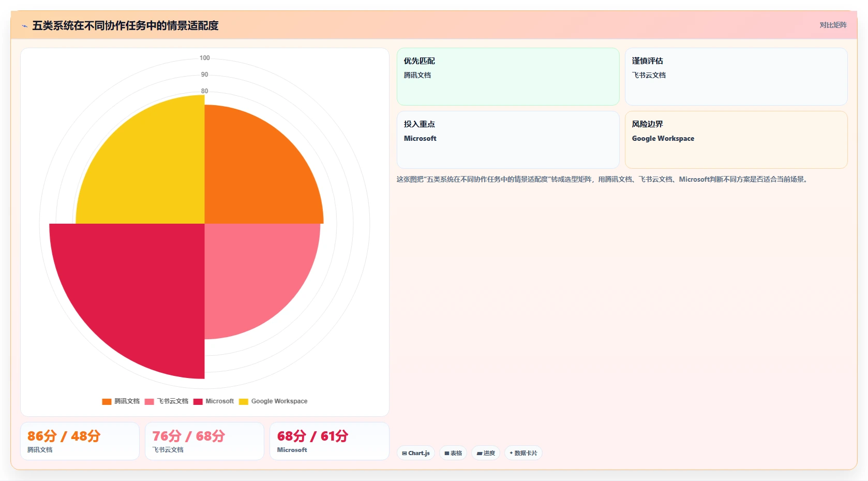Click the axis label 100
868x481 pixels.
pos(205,58)
